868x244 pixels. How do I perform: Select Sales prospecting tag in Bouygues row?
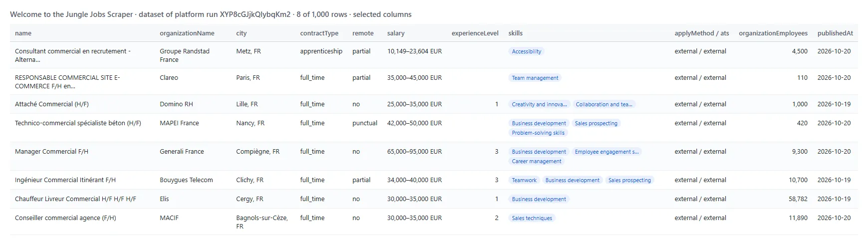629,180
